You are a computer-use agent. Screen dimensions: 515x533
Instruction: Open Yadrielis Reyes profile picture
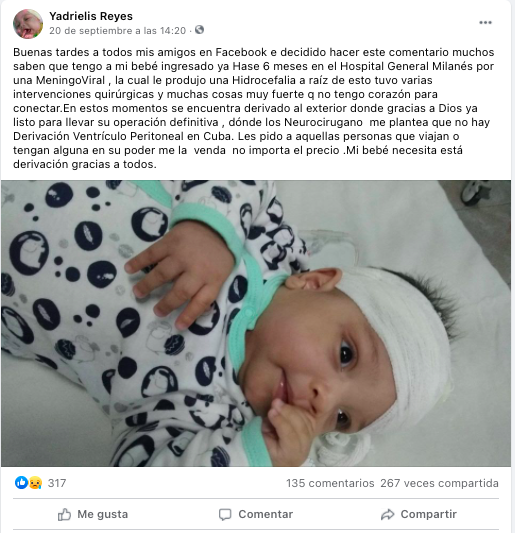(28, 24)
